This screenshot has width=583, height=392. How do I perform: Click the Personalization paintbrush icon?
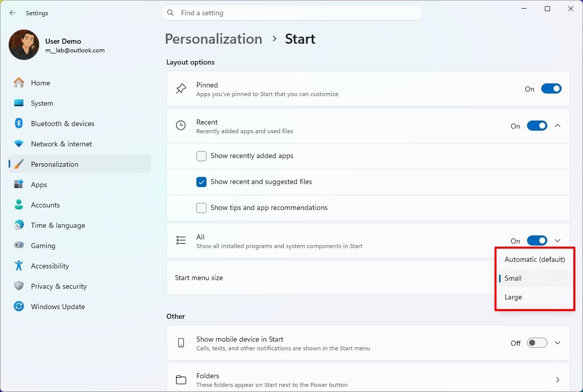click(x=19, y=164)
